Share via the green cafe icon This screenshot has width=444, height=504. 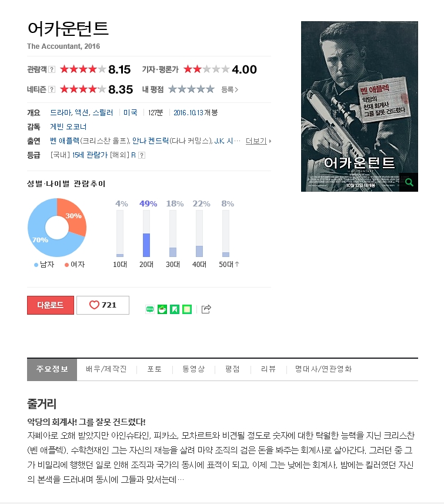162,309
